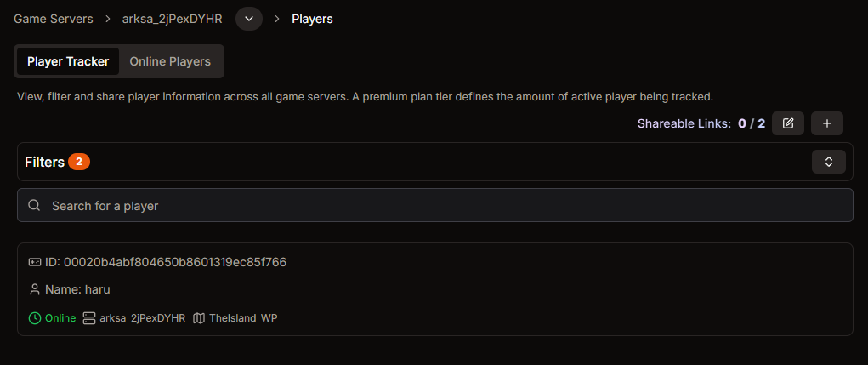Go to Game Servers breadcrumb
868x365 pixels.
54,19
